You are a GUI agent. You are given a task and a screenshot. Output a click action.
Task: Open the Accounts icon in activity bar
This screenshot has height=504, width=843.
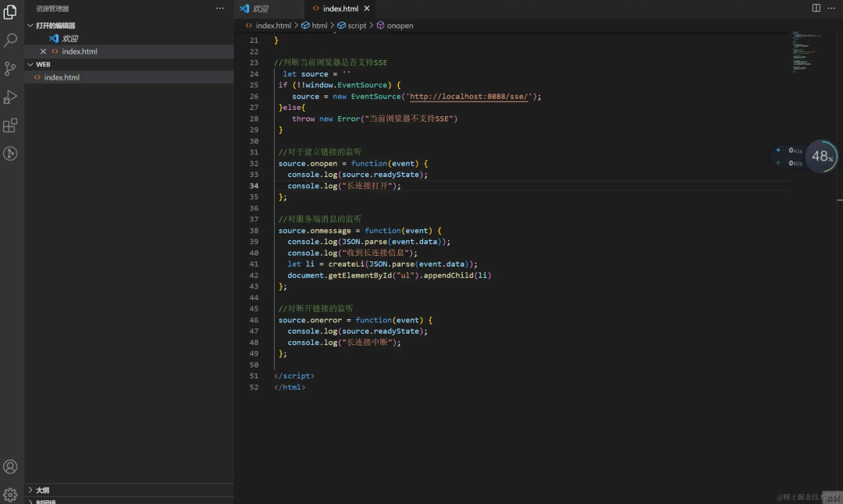10,467
